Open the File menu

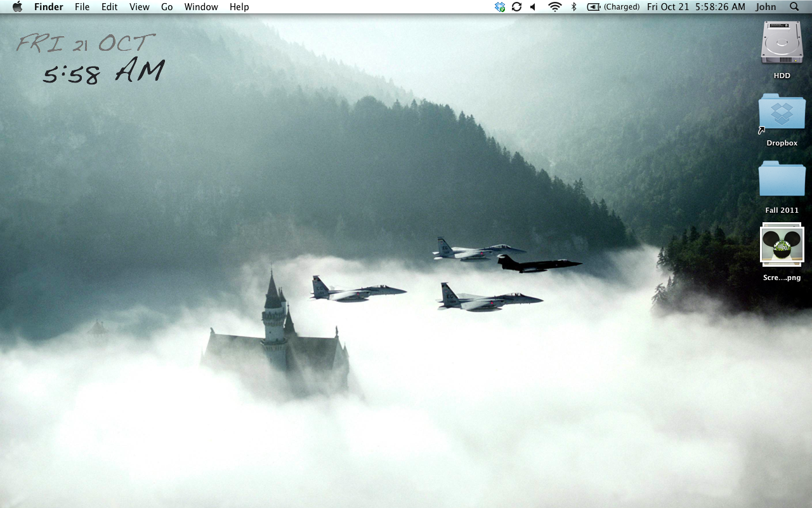82,7
